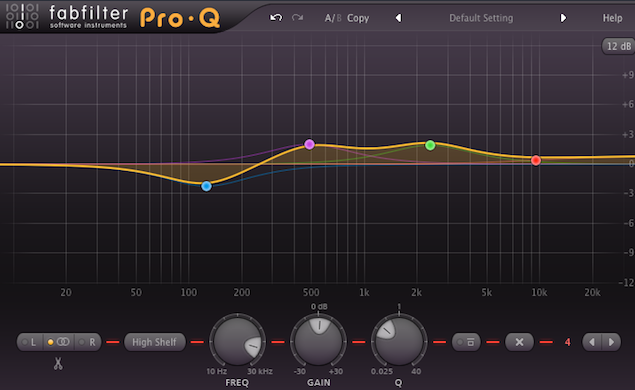Click the band number 4 label
Image resolution: width=635 pixels, height=390 pixels.
[x=567, y=342]
